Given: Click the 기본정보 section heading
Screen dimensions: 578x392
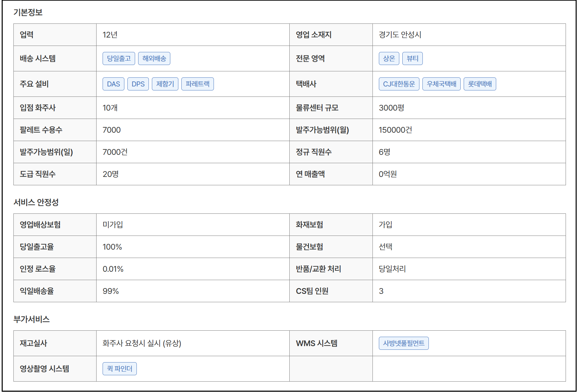Looking at the screenshot, I should (x=28, y=12).
